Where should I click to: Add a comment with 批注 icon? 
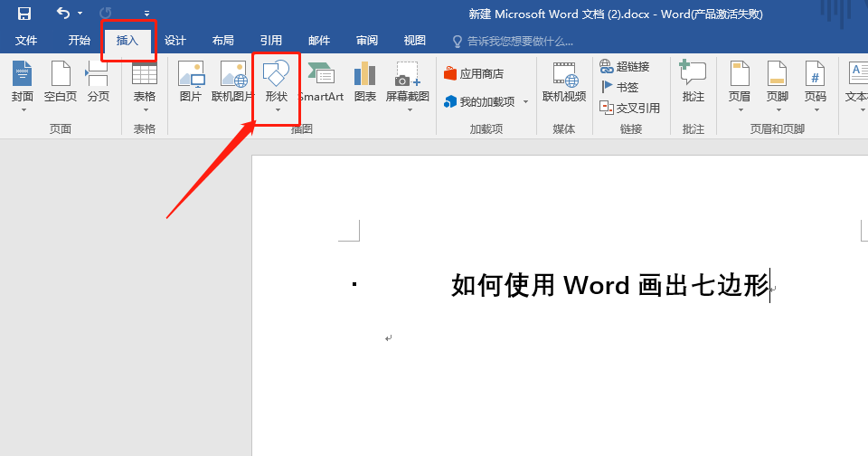(693, 82)
